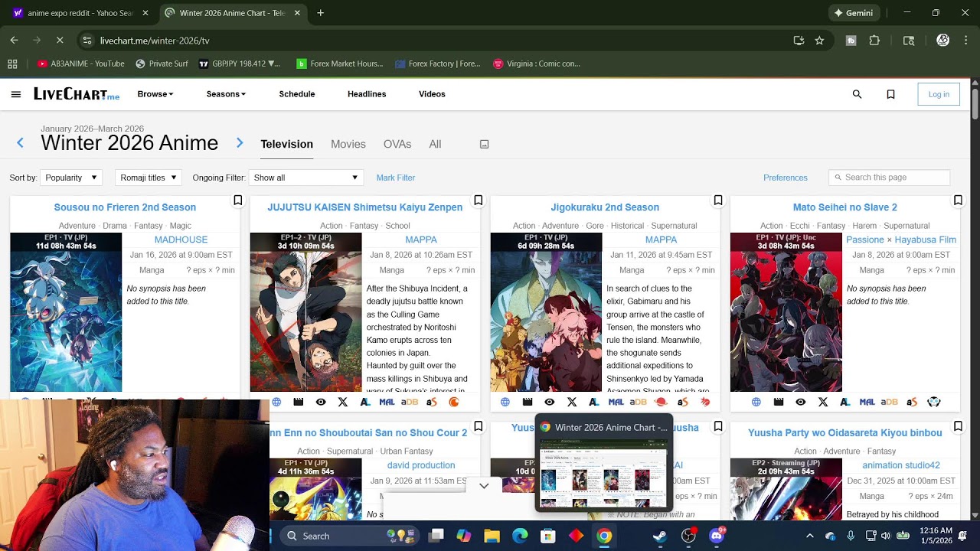Select the Television tab

point(286,144)
